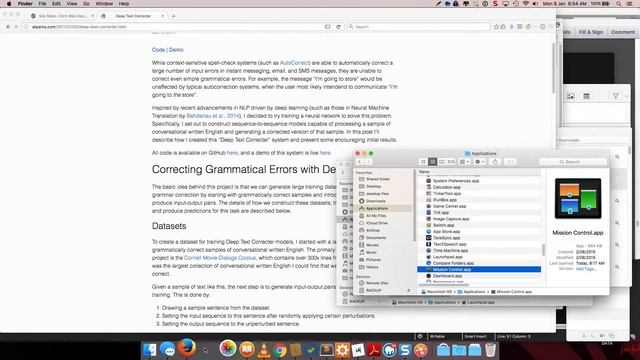The width and height of the screenshot is (640, 360).
Task: Open the Bahdanau et al., 2014 link
Action: pos(213,116)
